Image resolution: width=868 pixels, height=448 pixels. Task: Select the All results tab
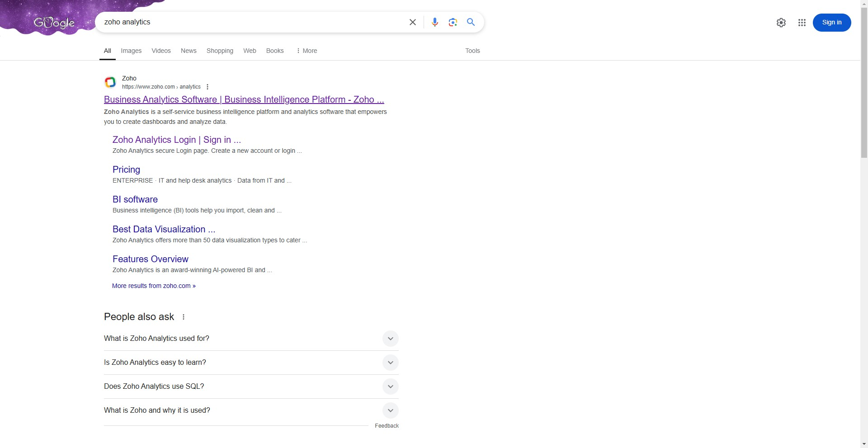coord(108,51)
